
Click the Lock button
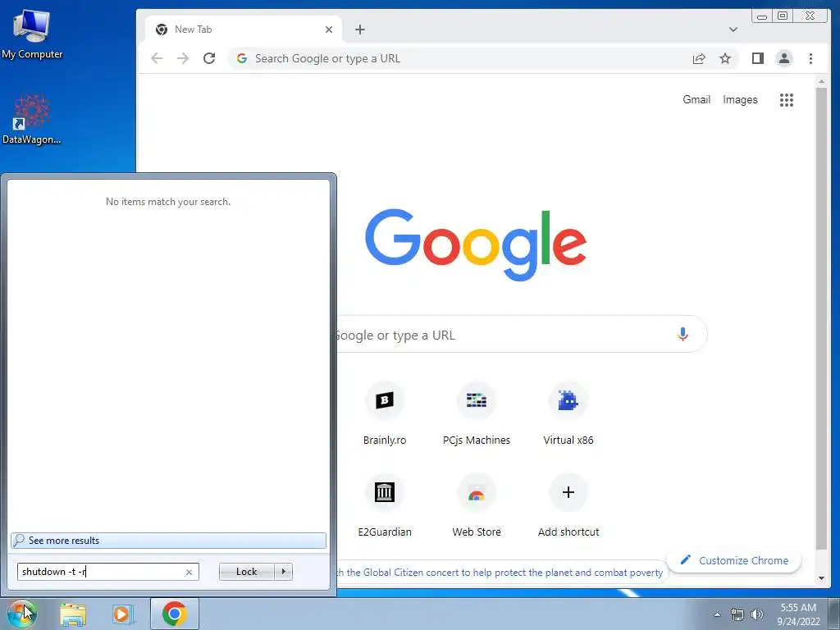point(246,572)
